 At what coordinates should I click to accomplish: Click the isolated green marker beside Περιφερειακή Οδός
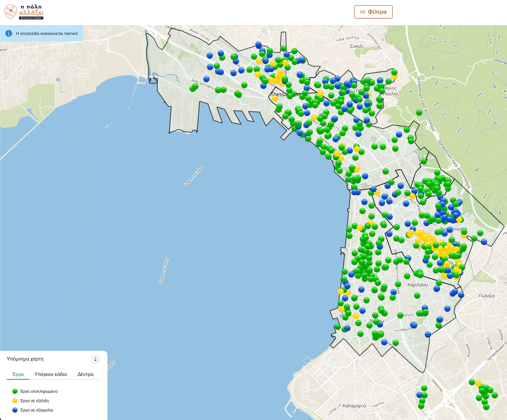point(419,113)
